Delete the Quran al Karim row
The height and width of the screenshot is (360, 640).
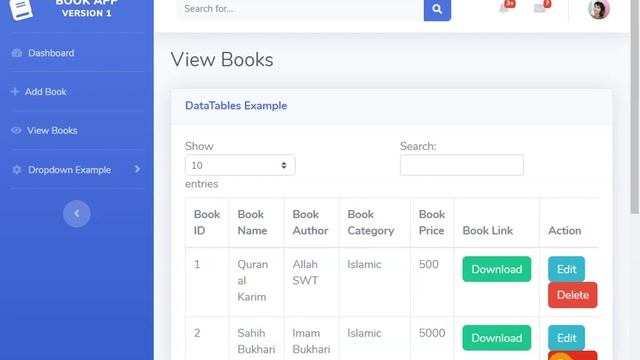(573, 295)
